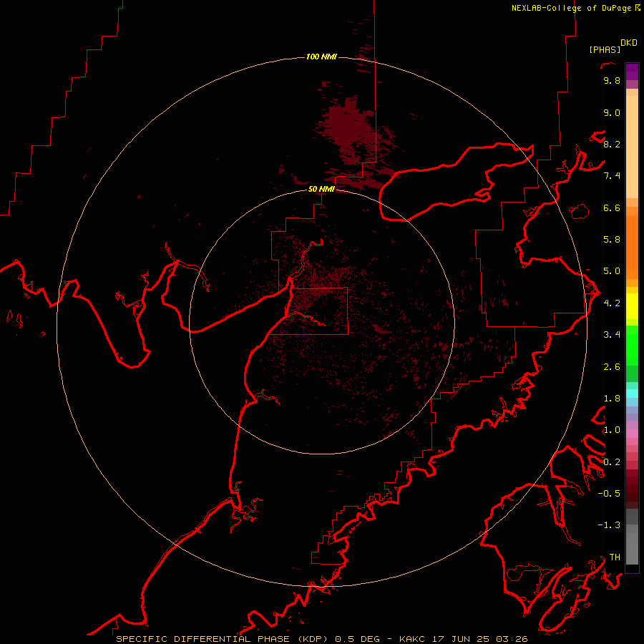The width and height of the screenshot is (644, 644).
Task: Click the 8.2 legend value
Action: (612, 144)
